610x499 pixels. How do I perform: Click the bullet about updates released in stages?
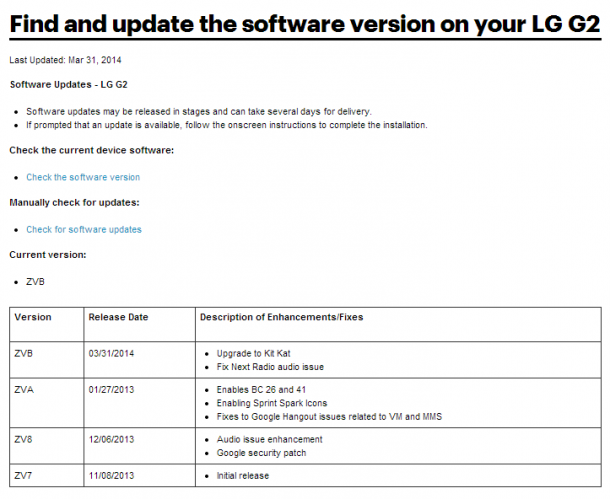click(199, 112)
